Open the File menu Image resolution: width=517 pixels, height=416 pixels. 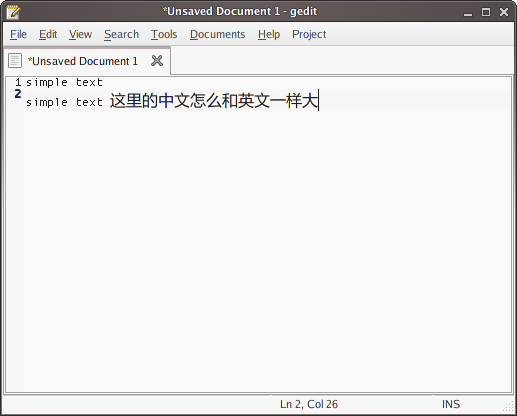point(18,34)
